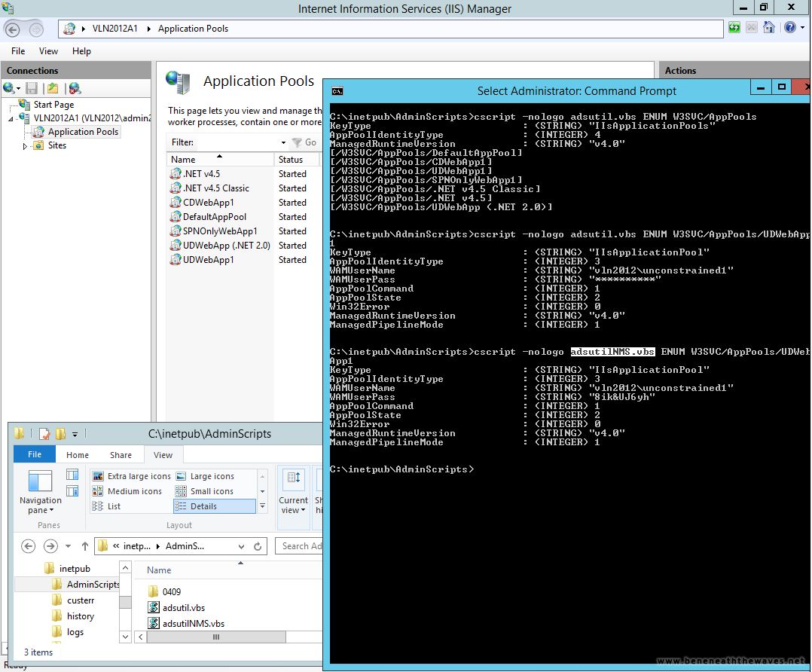Click the Home icon in IIS address bar

(x=769, y=27)
